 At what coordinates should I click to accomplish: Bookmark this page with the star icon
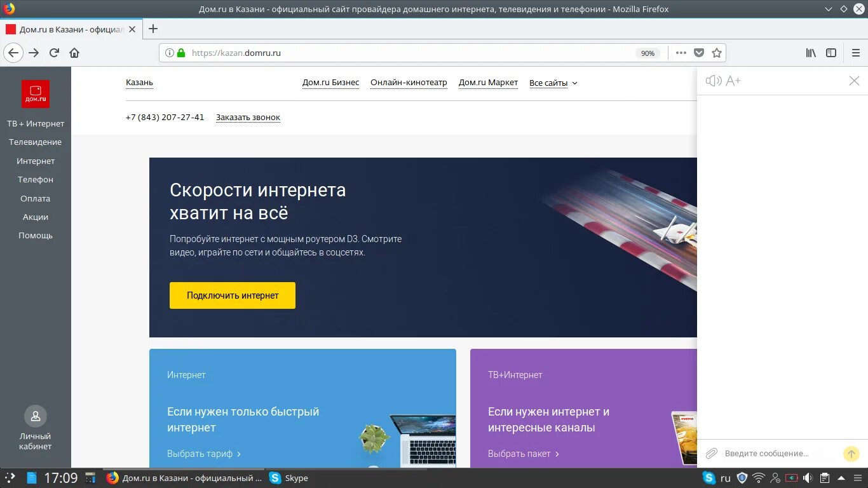pos(717,53)
